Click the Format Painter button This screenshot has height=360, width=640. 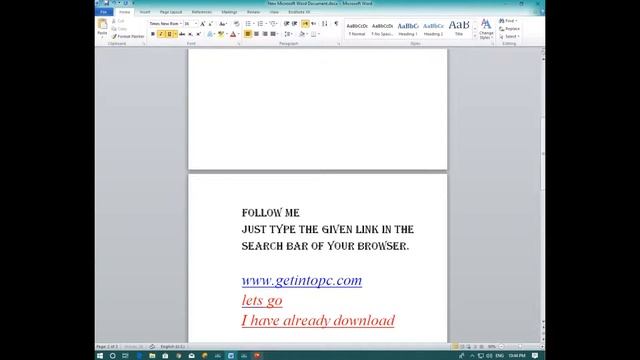(x=128, y=36)
